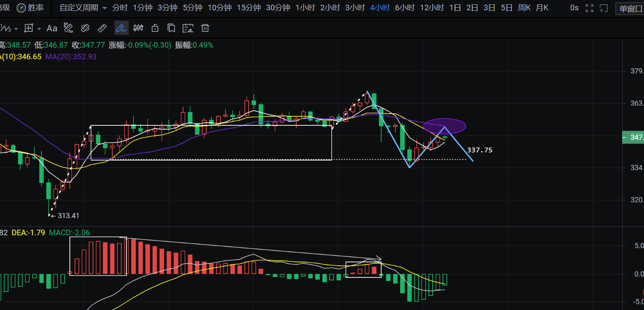Image resolution: width=644 pixels, height=310 pixels.
Task: Select the rectangle shape drawing tool
Action: coord(29,28)
